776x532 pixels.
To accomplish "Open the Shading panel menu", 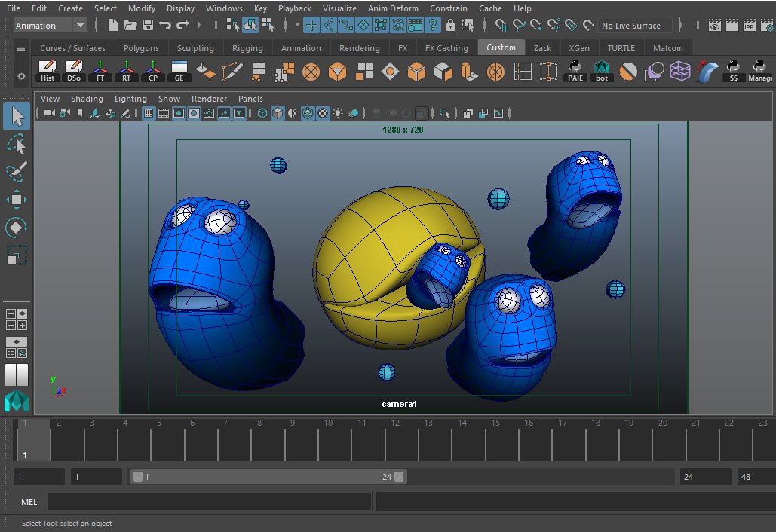I will pyautogui.click(x=87, y=99).
